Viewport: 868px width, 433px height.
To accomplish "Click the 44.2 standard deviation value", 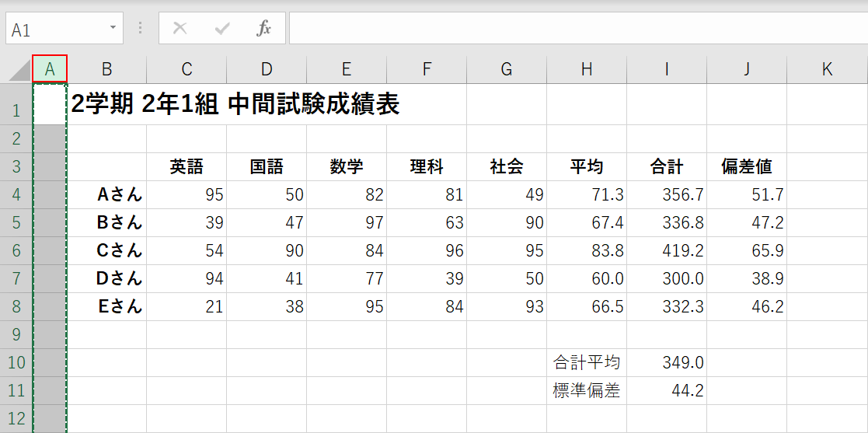I will [667, 391].
